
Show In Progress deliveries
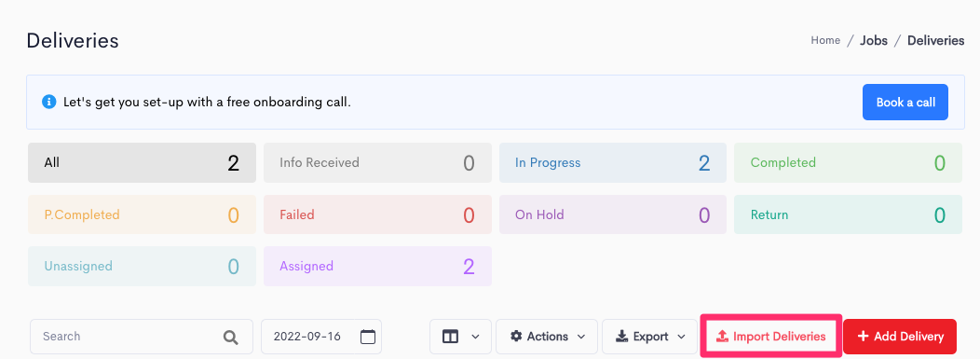click(x=613, y=162)
